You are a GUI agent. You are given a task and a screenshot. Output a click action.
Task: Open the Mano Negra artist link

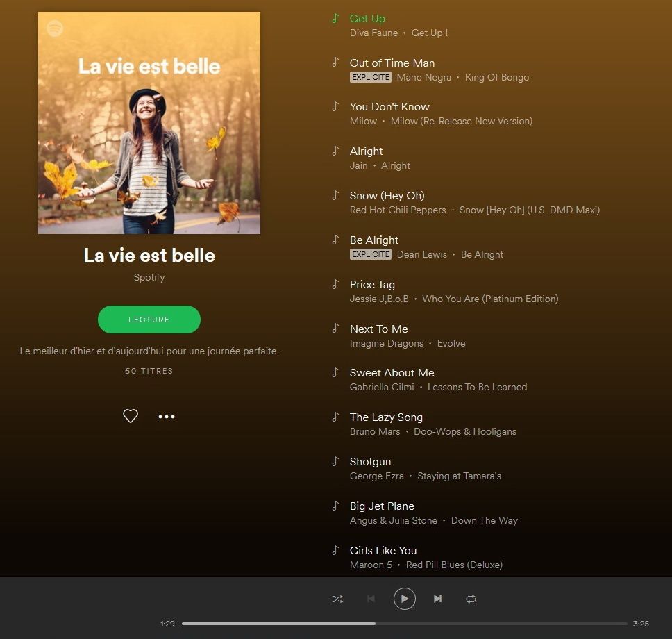pyautogui.click(x=424, y=77)
